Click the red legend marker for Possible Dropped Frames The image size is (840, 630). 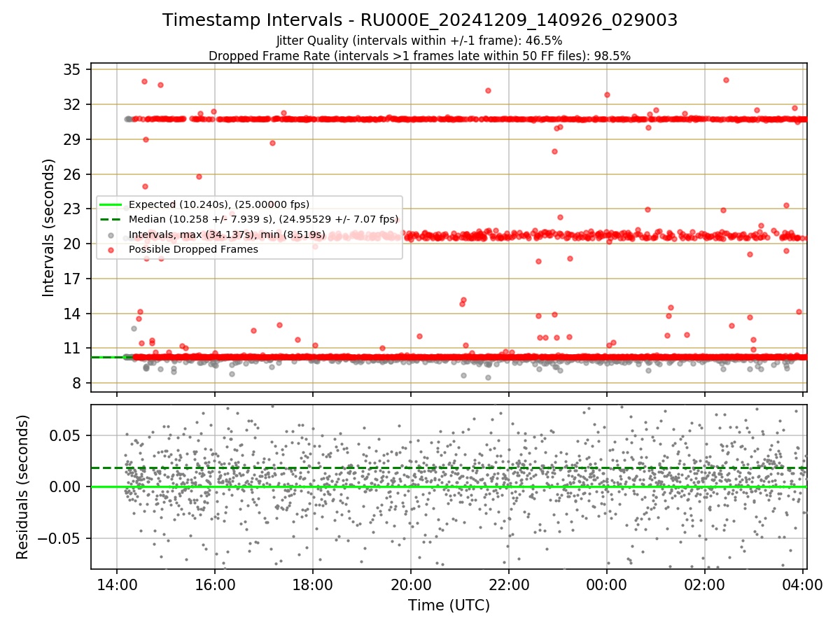111,249
